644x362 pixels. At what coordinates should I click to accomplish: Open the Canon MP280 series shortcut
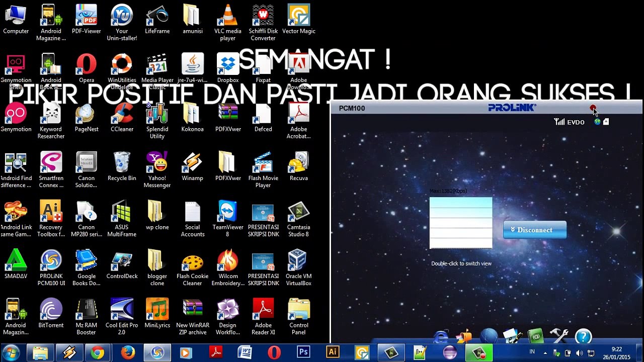(x=87, y=219)
